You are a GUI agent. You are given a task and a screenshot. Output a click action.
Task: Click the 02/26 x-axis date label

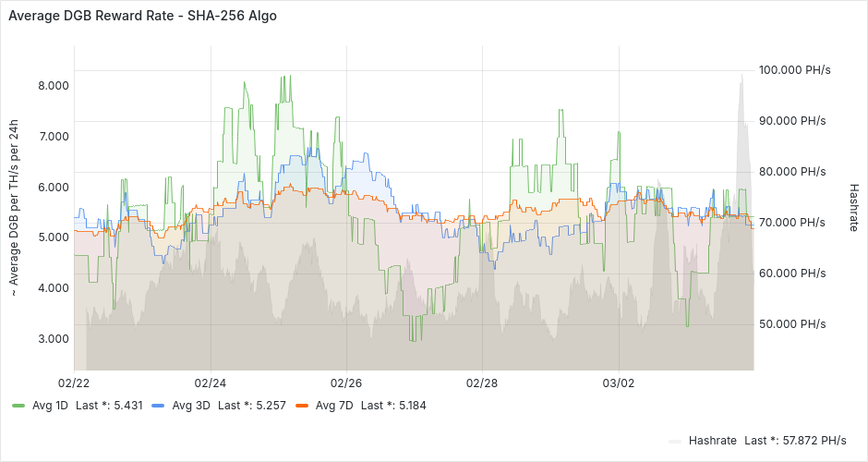[345, 383]
